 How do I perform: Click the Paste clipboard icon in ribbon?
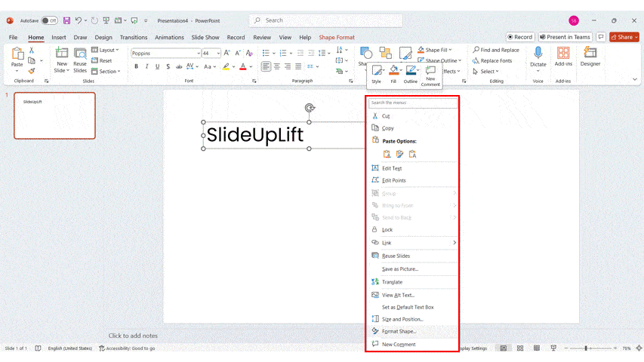click(17, 54)
